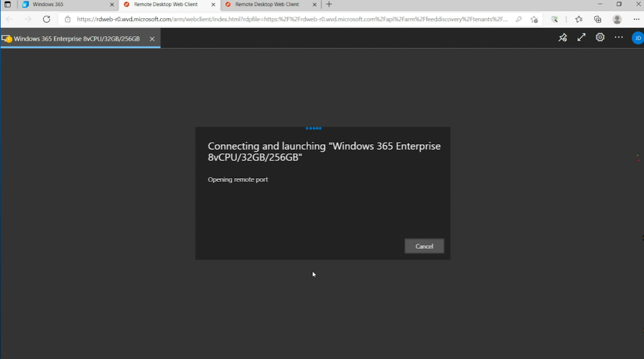Cancel the remote desktop connection

click(x=424, y=246)
